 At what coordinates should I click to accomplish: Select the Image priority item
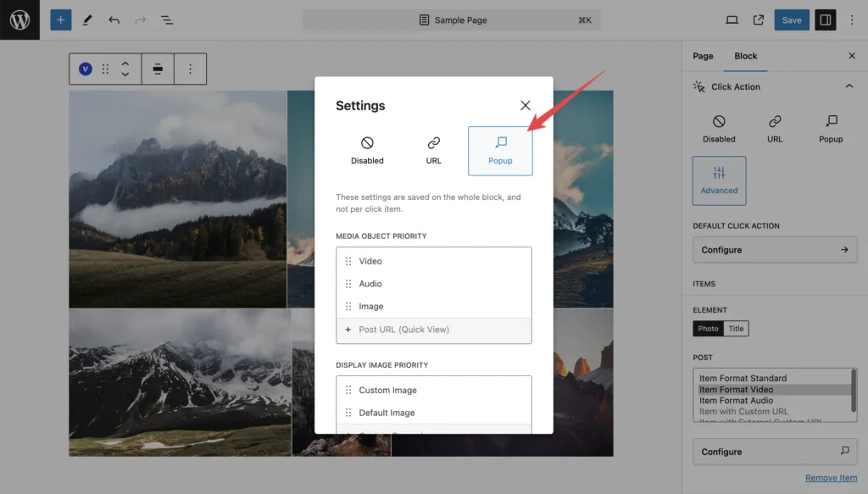pyautogui.click(x=433, y=307)
